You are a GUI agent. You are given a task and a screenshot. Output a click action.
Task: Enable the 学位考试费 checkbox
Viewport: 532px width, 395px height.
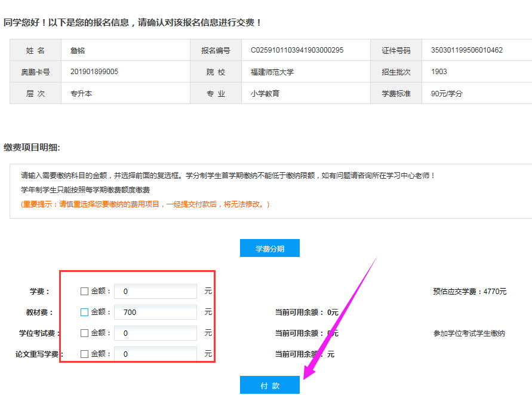(84, 333)
